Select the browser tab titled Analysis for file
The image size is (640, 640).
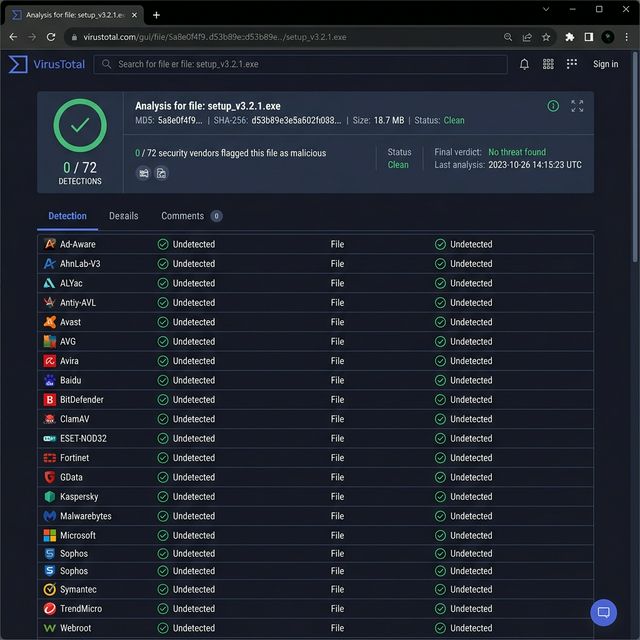[74, 15]
